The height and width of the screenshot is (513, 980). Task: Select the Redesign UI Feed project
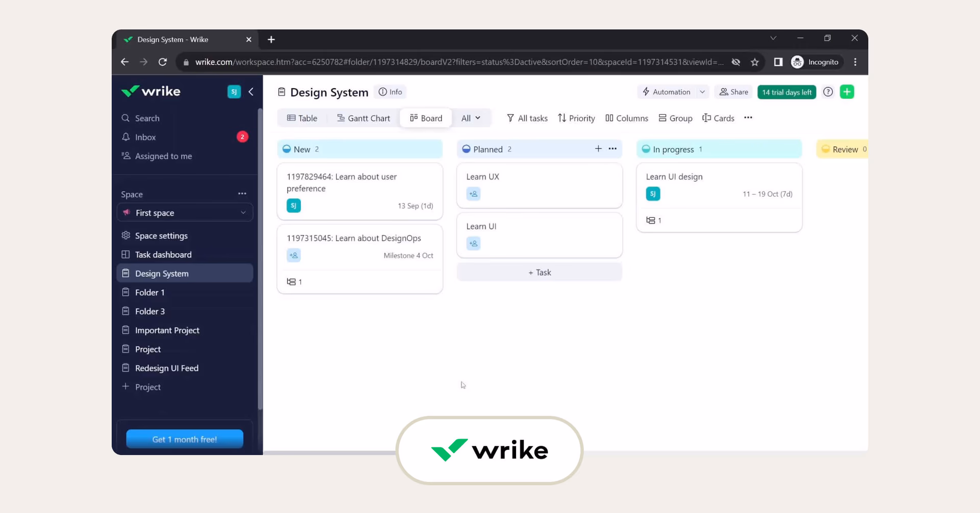[x=166, y=368]
